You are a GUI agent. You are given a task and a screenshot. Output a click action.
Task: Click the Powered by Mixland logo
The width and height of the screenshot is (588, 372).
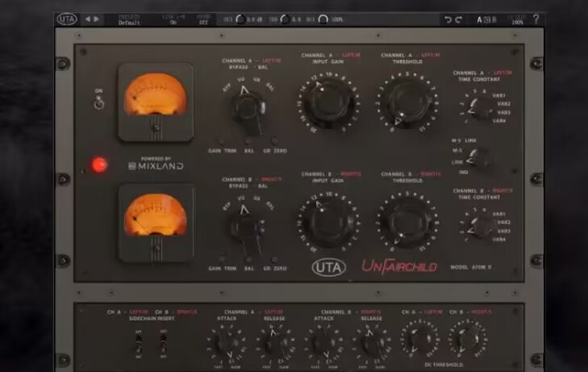[156, 164]
